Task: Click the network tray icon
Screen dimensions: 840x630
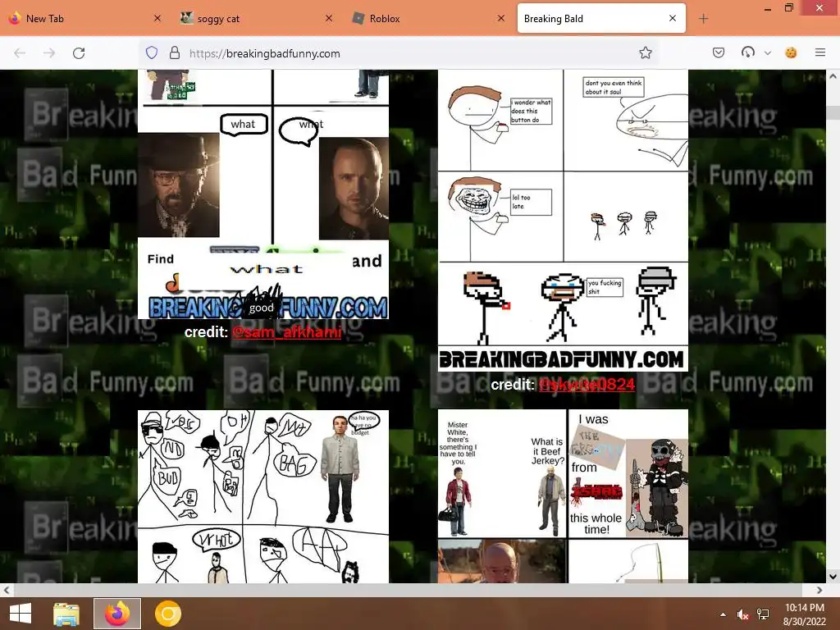Action: (x=762, y=614)
